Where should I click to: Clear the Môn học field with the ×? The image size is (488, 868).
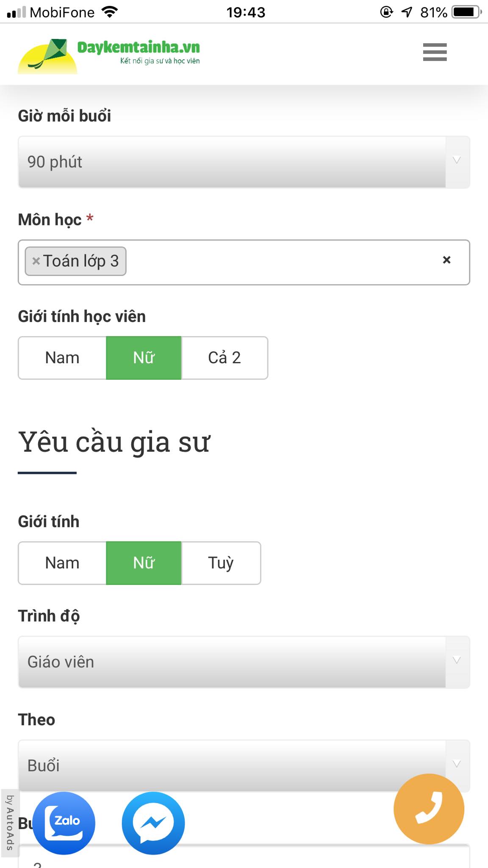tap(446, 260)
